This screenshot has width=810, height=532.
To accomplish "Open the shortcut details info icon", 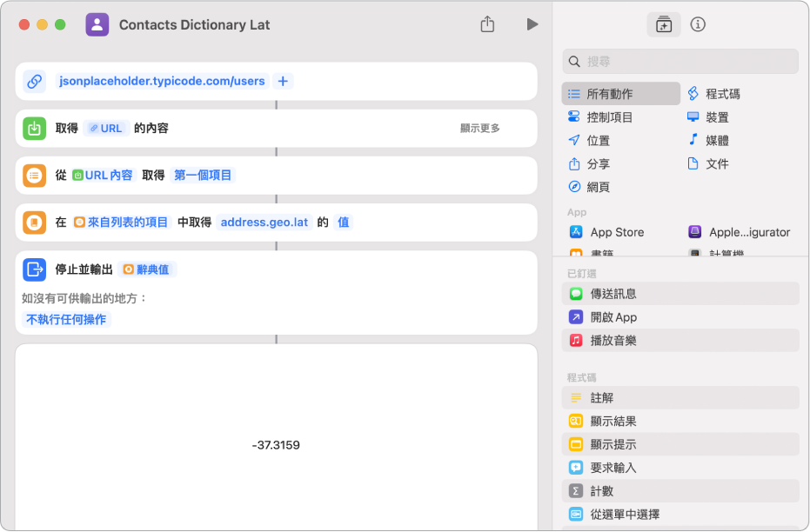I will click(698, 24).
